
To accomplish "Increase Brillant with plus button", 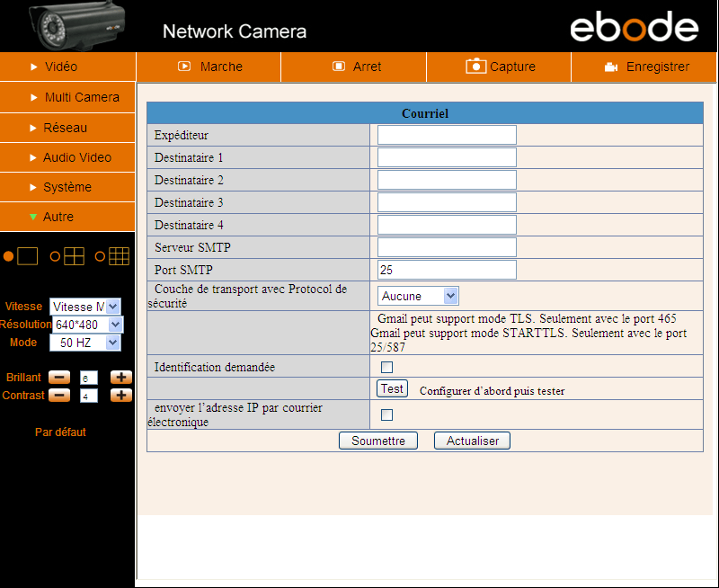I will coord(121,377).
